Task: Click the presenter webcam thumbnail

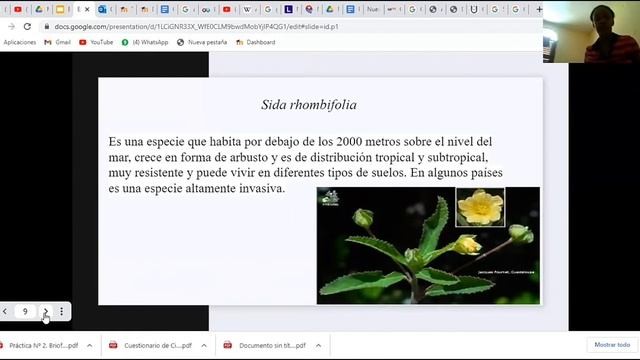Action: pyautogui.click(x=591, y=32)
